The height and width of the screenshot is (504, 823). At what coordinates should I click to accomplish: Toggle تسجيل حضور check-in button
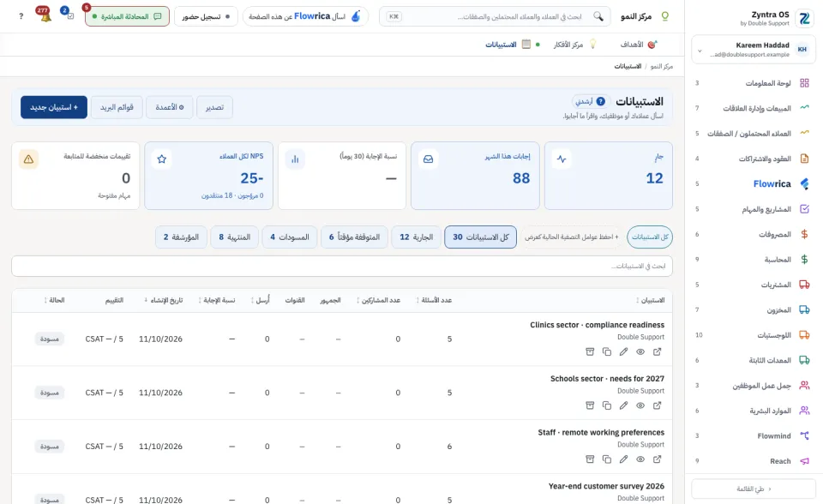(x=206, y=16)
